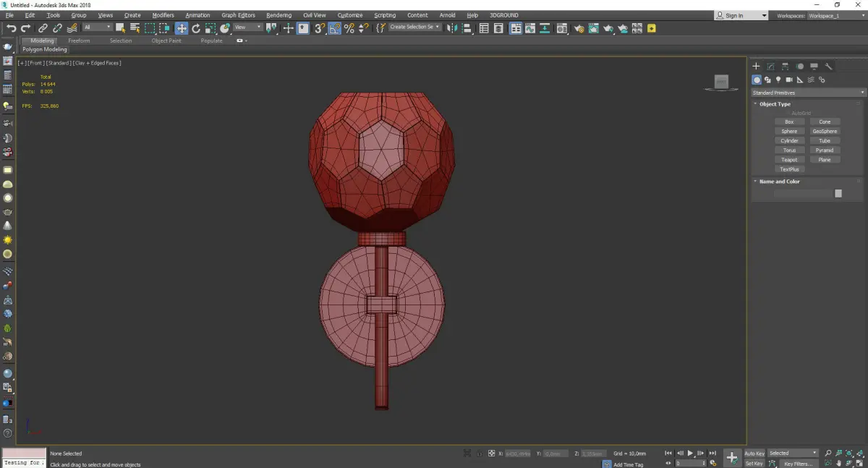Click the Undo arrow in the main toolbar
This screenshot has height=468, width=868.
(x=11, y=28)
